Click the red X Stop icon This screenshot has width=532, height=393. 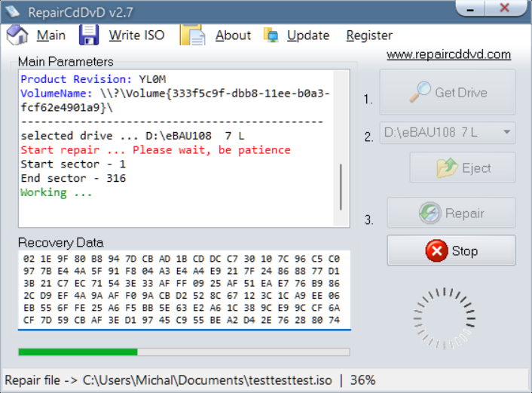(x=436, y=250)
